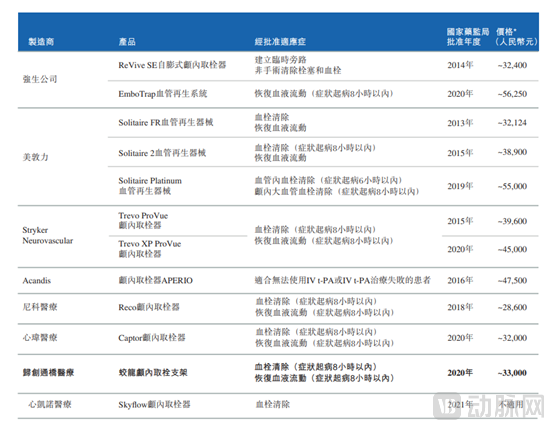This screenshot has height=430, width=554.
Task: Select the 心瑋醫療 manufacturer cell
Action: tap(40, 338)
